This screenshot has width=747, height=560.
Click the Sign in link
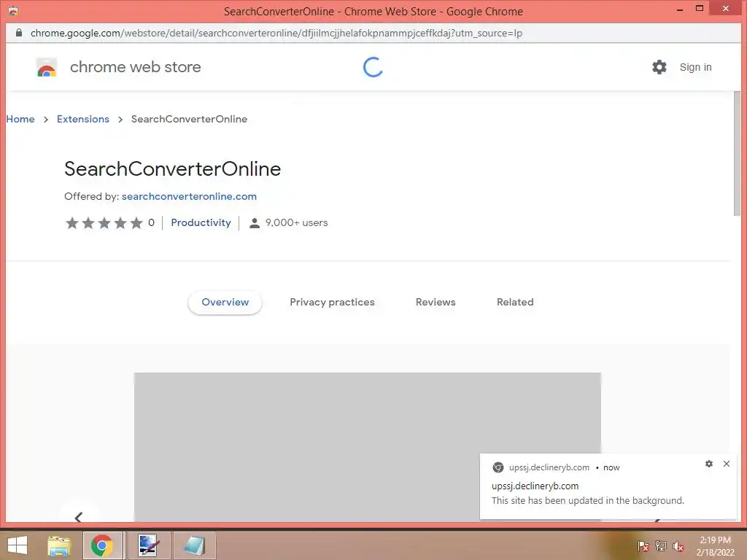pyautogui.click(x=695, y=67)
